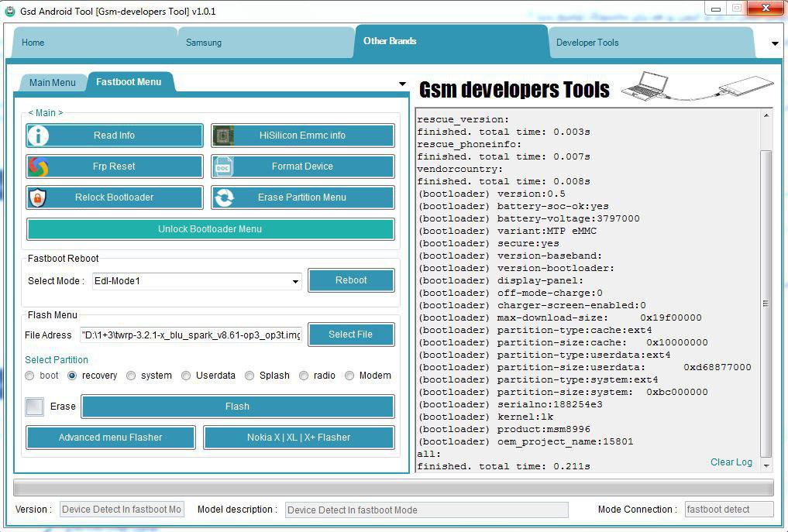788x532 pixels.
Task: Close the Gsd Android Tool window
Action: click(x=765, y=8)
